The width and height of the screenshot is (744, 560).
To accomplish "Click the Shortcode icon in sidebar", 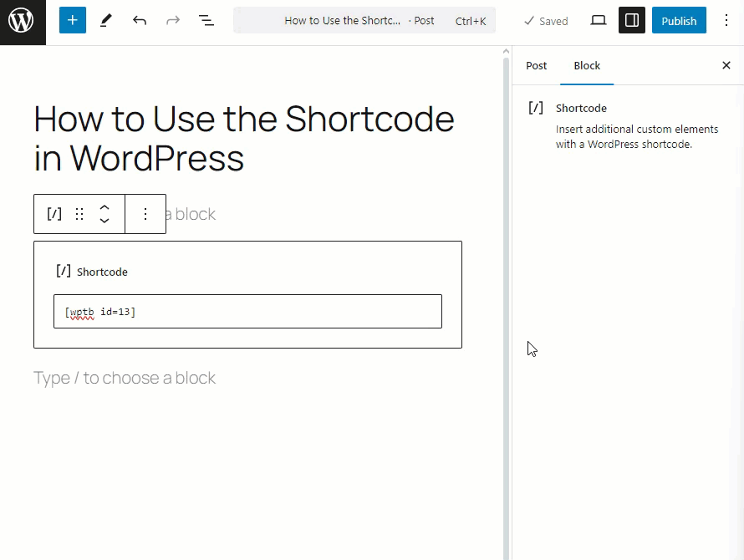I will click(x=536, y=108).
